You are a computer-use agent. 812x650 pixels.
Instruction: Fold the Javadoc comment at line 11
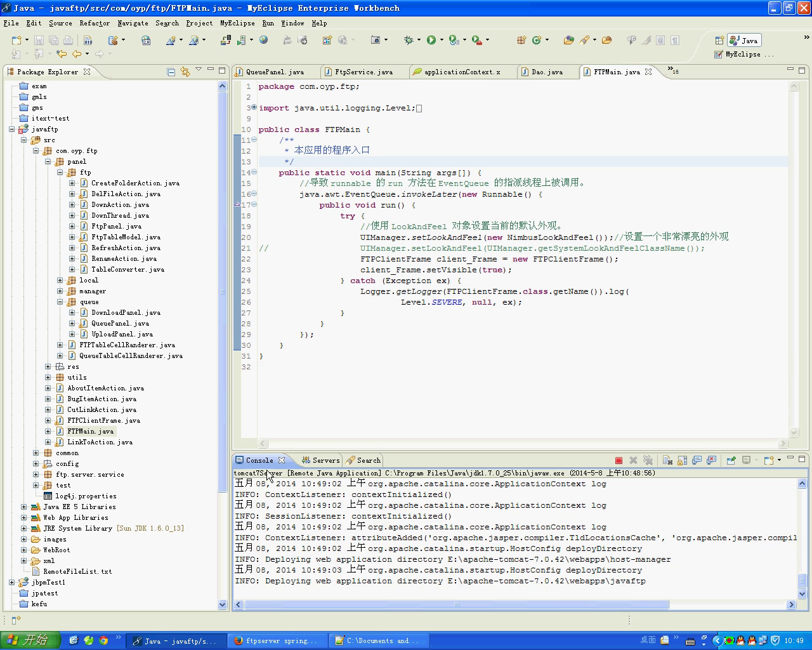coord(254,140)
